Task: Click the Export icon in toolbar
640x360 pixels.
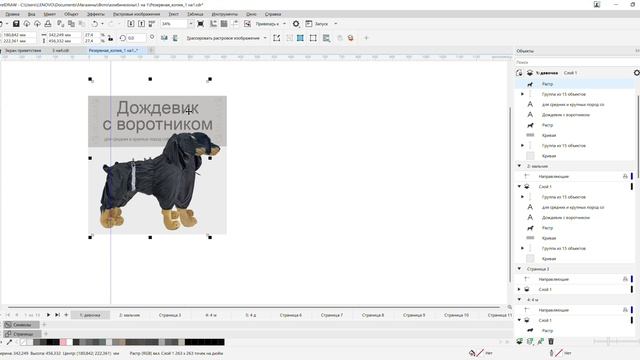Action: click(x=141, y=24)
